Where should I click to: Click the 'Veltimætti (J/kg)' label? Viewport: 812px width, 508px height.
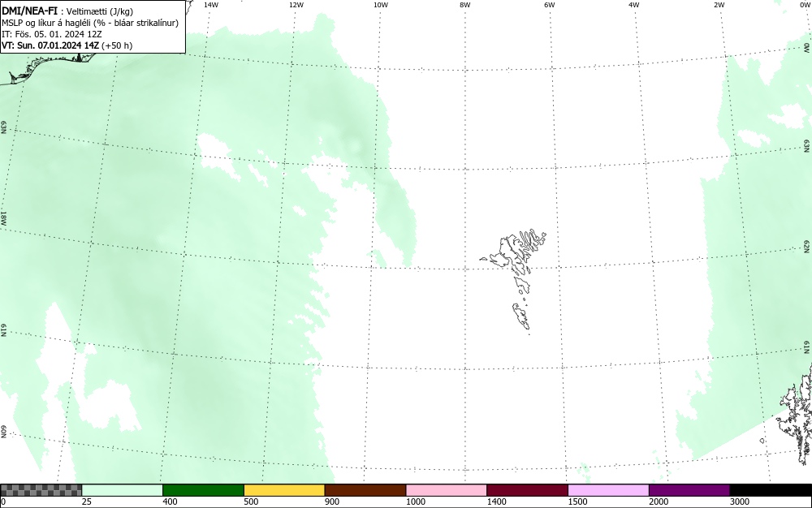[100, 11]
